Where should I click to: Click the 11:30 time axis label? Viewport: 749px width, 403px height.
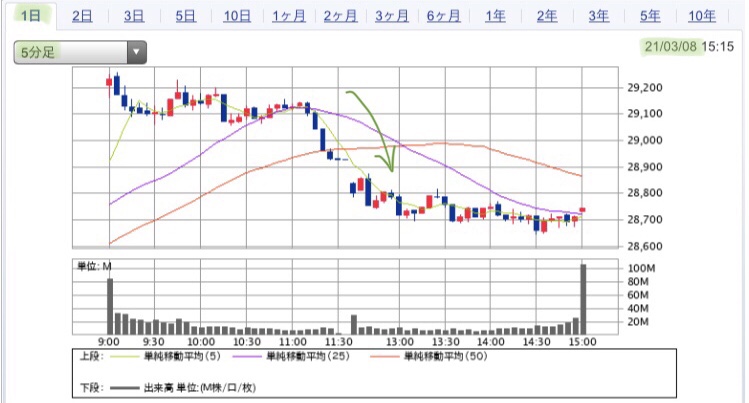339,342
